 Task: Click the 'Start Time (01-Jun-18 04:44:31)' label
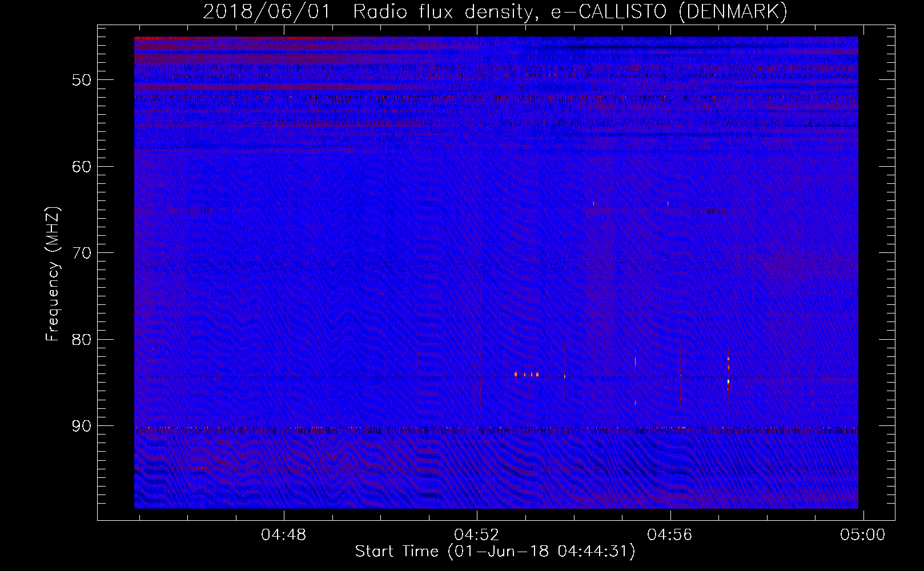tap(495, 552)
